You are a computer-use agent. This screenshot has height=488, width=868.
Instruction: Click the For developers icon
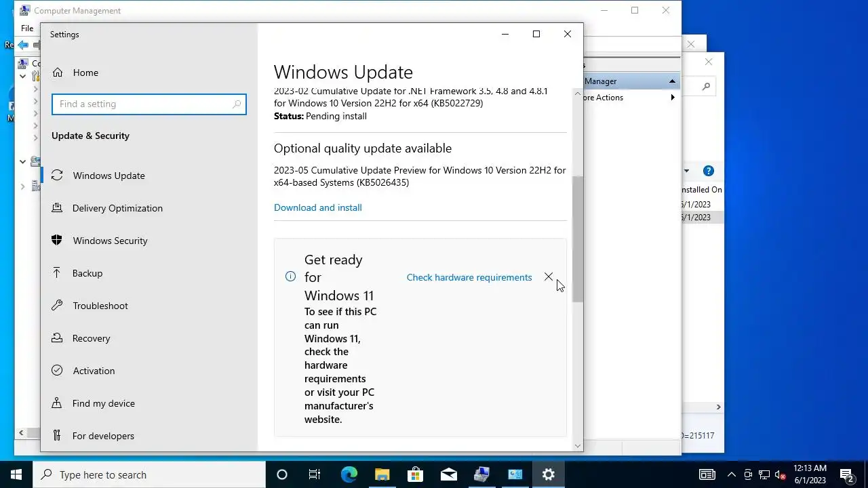pos(58,436)
